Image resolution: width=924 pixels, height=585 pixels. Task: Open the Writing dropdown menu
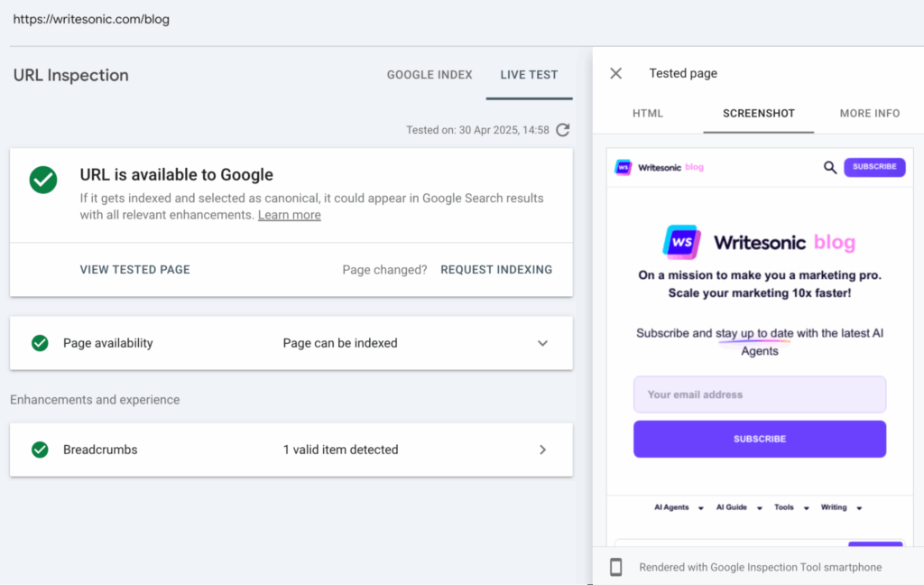pyautogui.click(x=842, y=507)
